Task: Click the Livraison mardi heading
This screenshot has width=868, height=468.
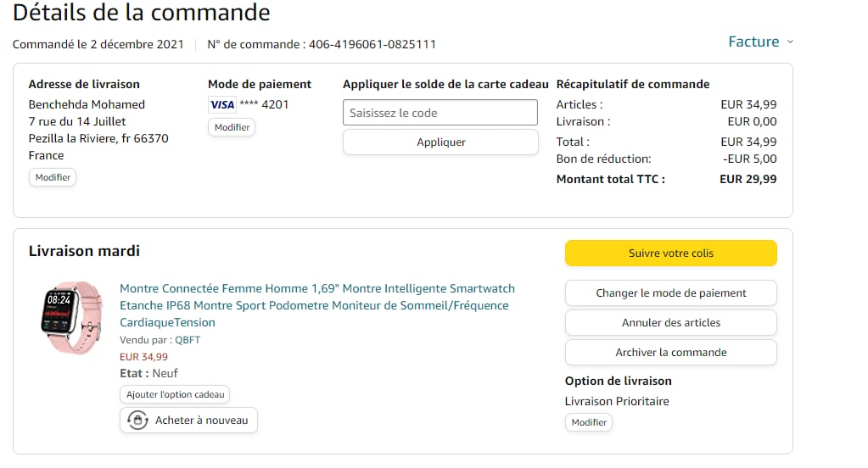Action: (x=84, y=251)
